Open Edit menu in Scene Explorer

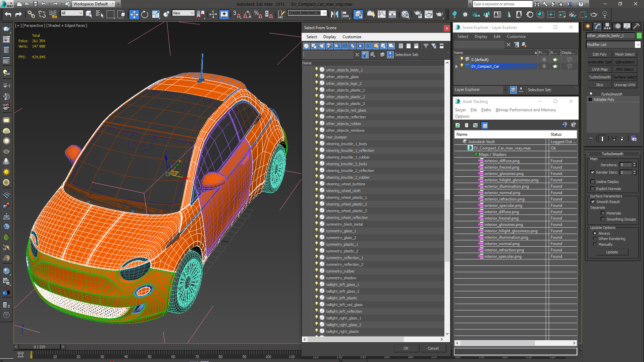tap(497, 36)
